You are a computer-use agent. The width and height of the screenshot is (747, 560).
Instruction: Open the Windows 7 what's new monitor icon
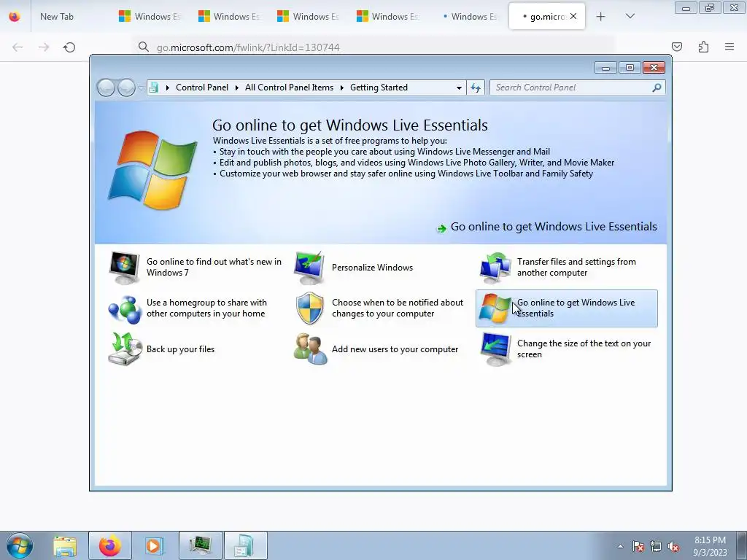pyautogui.click(x=124, y=267)
